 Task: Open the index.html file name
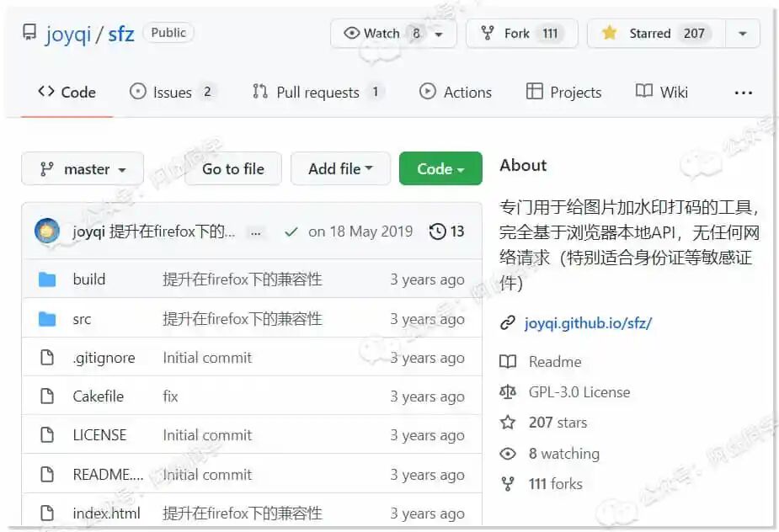pos(106,513)
